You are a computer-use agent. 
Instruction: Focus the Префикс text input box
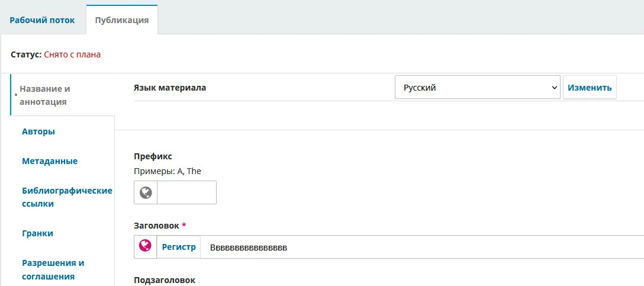[x=186, y=192]
